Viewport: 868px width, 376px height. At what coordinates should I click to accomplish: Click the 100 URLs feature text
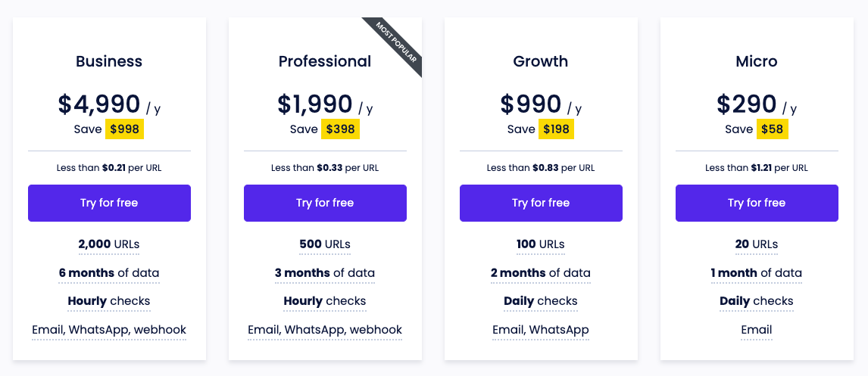(x=541, y=244)
